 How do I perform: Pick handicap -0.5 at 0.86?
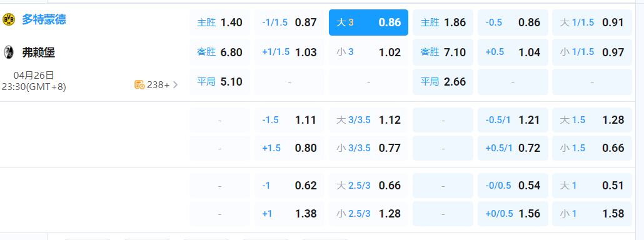pos(513,22)
